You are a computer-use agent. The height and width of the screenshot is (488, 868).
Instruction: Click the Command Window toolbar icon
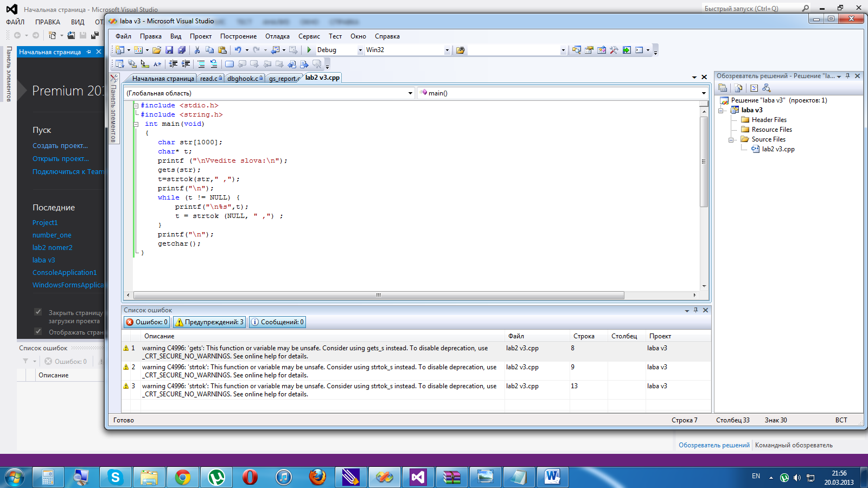tap(639, 50)
